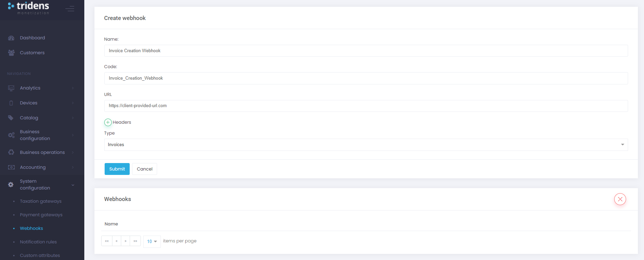This screenshot has height=260, width=644.
Task: Click the Business configuration gears icon
Action: (x=11, y=135)
